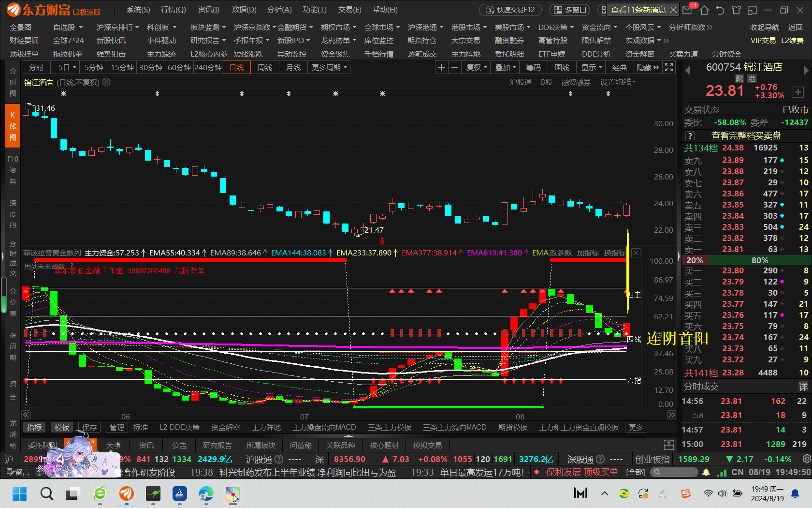The height and width of the screenshot is (508, 812).
Task: Click 沪股通 help question mark icon
Action: (279, 459)
